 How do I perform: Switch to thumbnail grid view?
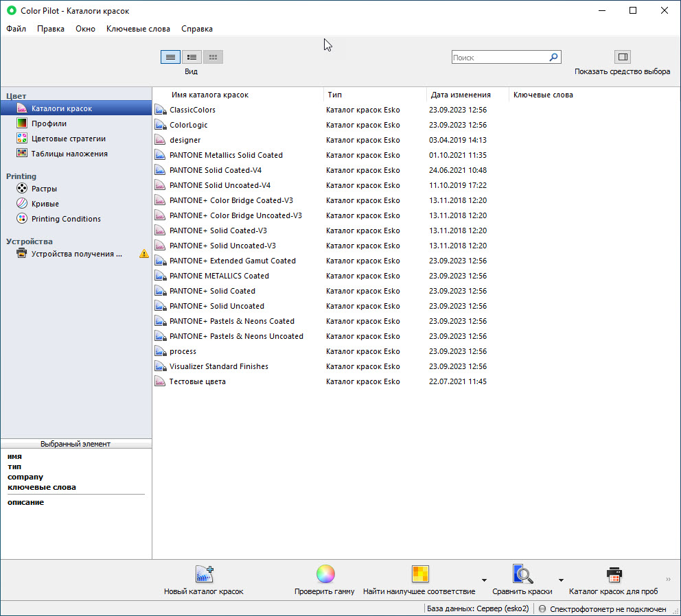(213, 57)
